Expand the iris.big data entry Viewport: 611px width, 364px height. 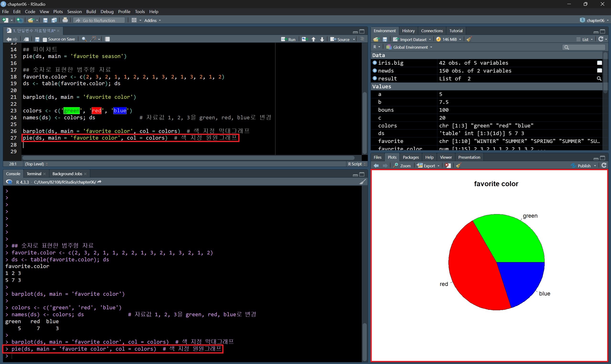point(375,63)
